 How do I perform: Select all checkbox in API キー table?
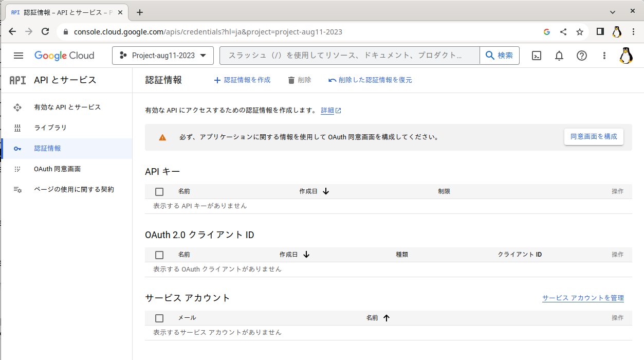159,192
